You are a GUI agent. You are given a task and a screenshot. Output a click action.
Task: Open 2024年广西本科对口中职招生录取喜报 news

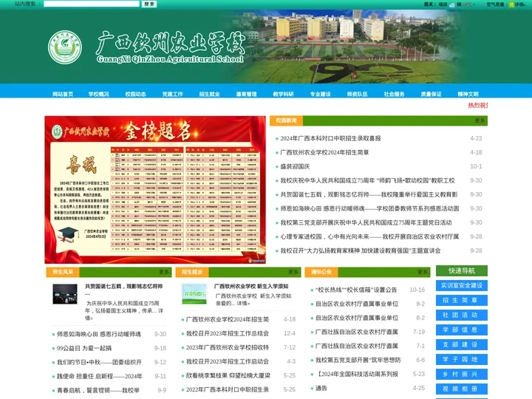[x=330, y=138]
